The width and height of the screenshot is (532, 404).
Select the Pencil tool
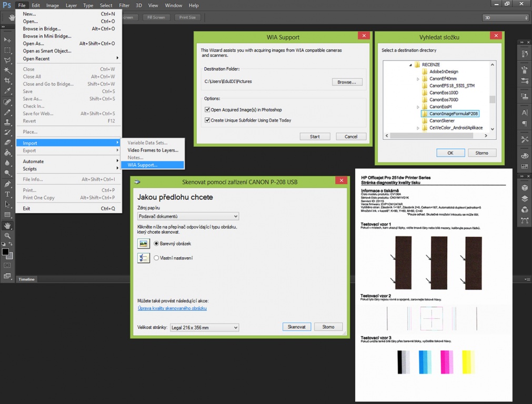click(x=7, y=112)
